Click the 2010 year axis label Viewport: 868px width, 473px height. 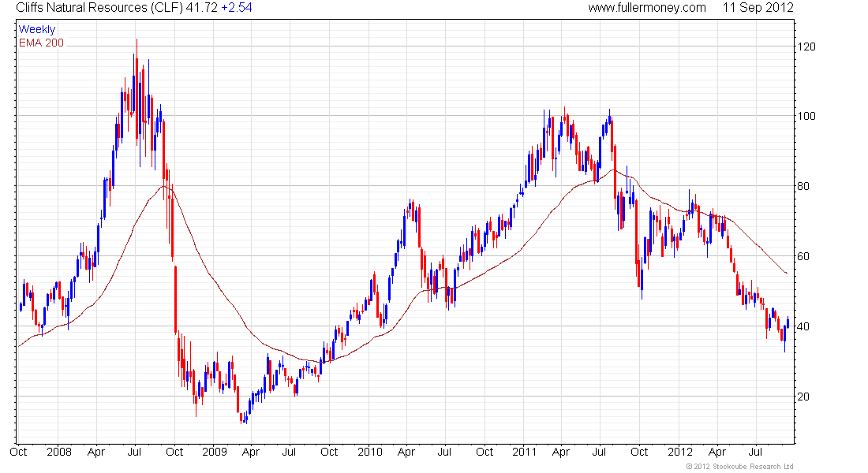(370, 452)
